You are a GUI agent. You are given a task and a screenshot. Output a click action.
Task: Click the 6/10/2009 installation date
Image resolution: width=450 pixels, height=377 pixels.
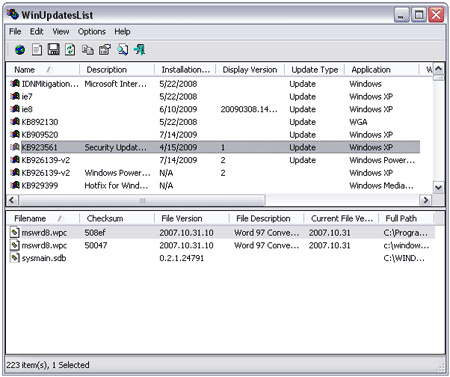(178, 109)
